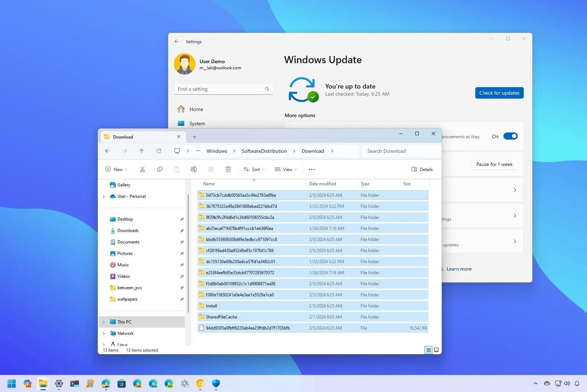Refresh the Download folder view
This screenshot has height=392, width=587.
click(159, 151)
